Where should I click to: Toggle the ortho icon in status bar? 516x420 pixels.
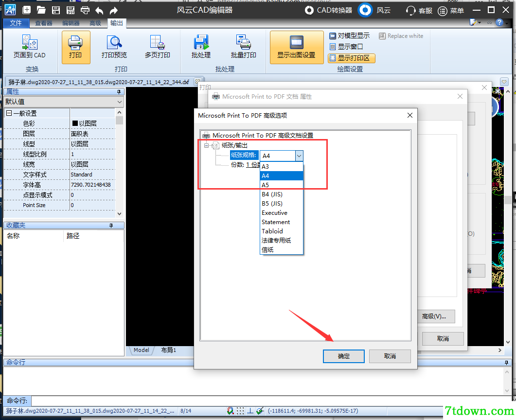pos(250,411)
